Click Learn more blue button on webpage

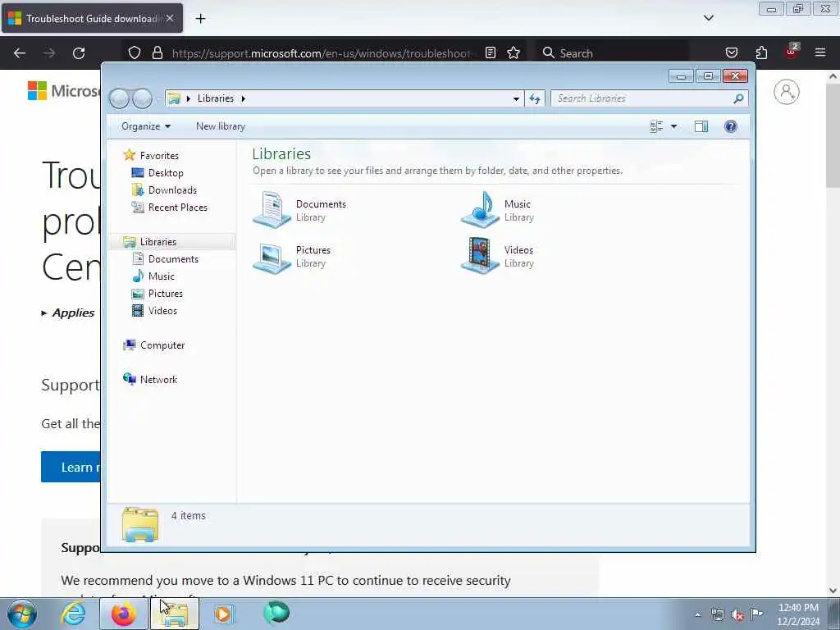[71, 467]
